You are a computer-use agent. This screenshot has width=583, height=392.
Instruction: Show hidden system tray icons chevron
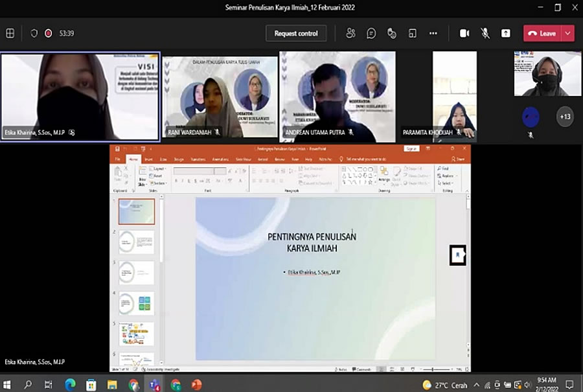tap(476, 384)
